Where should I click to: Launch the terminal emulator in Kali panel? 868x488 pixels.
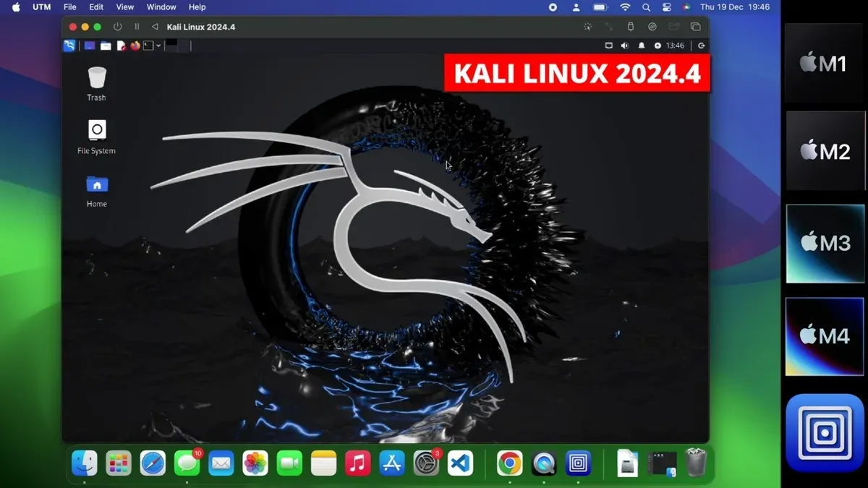click(148, 46)
